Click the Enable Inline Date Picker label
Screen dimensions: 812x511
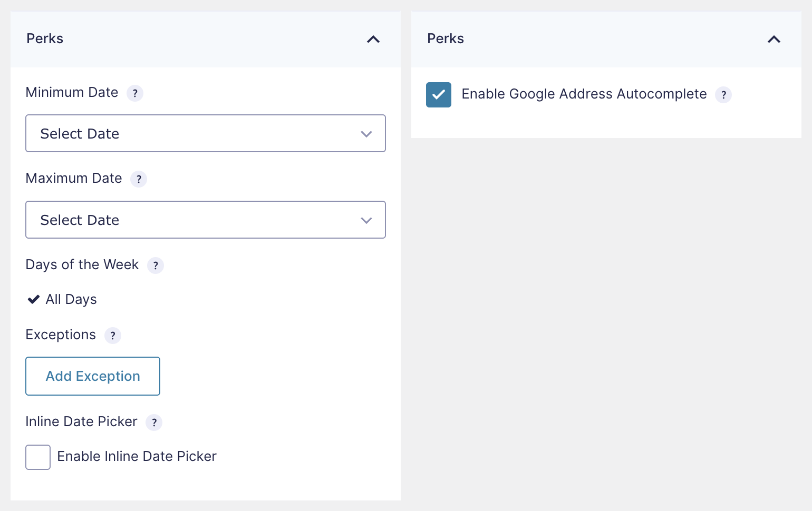[x=137, y=456]
